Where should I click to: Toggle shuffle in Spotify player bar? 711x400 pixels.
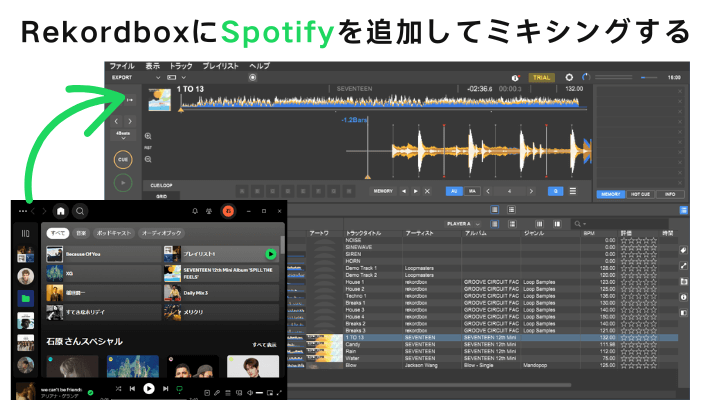(118, 389)
